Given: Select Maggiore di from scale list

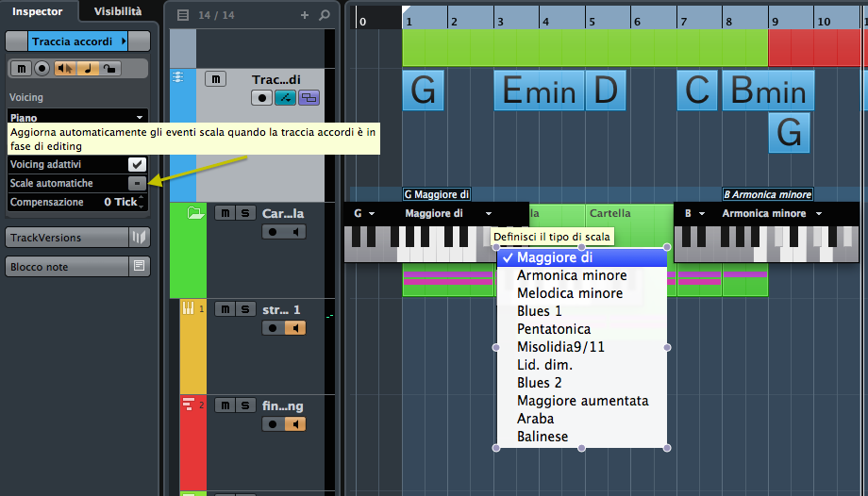Looking at the screenshot, I should (582, 257).
